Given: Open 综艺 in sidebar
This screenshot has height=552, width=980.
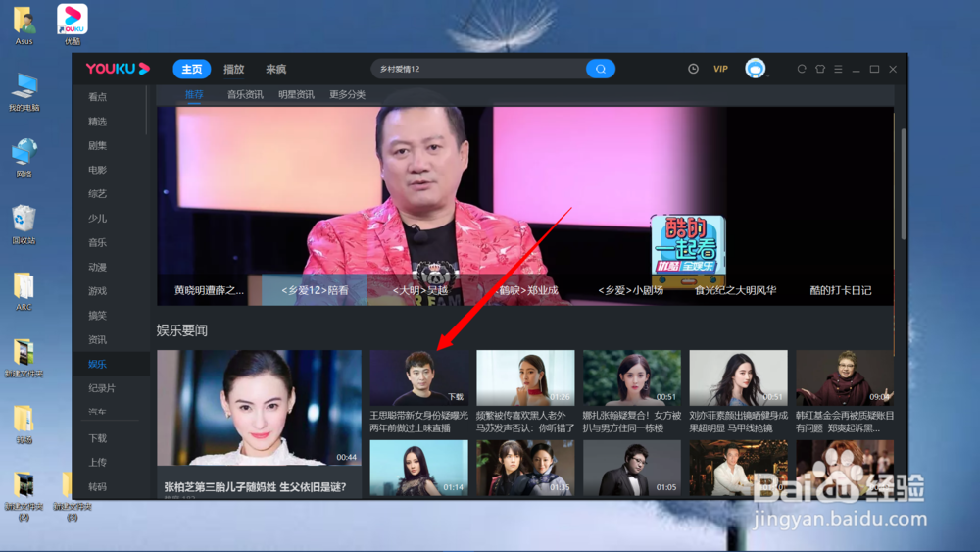Looking at the screenshot, I should 97,194.
